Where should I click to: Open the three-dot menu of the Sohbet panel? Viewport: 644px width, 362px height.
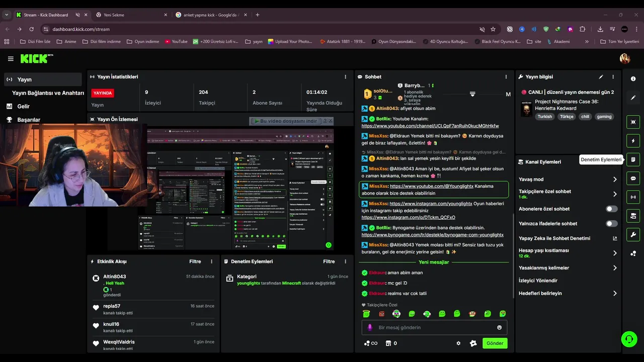[x=506, y=77]
